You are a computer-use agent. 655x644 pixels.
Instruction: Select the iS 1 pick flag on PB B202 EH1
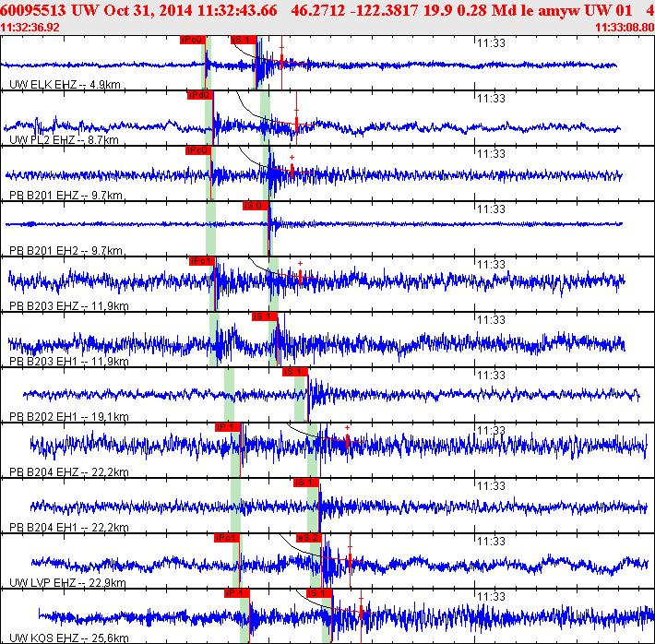pos(295,372)
